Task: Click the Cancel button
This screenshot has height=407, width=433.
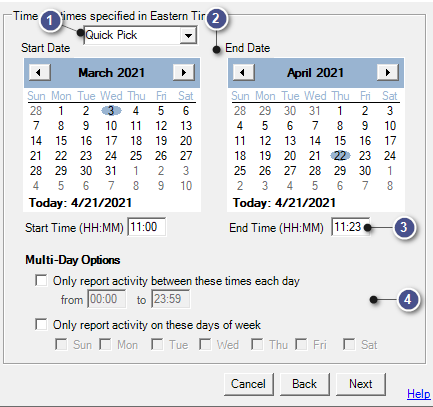Action: pos(249,384)
